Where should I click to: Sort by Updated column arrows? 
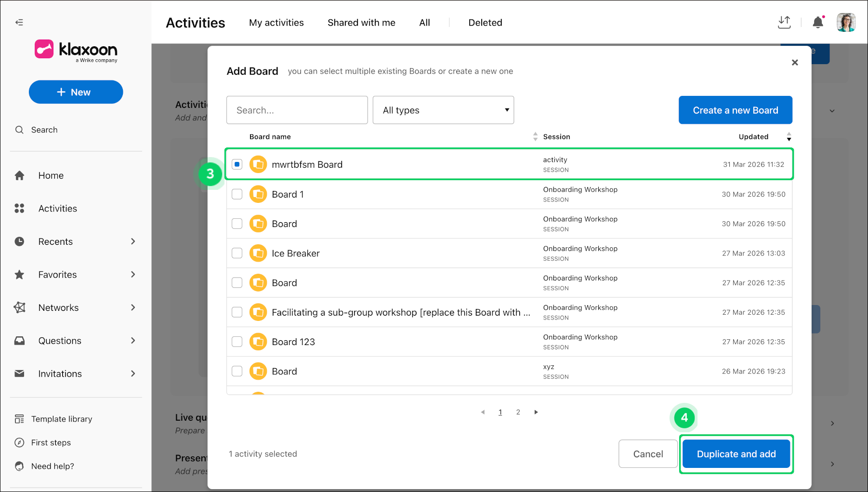pos(789,137)
